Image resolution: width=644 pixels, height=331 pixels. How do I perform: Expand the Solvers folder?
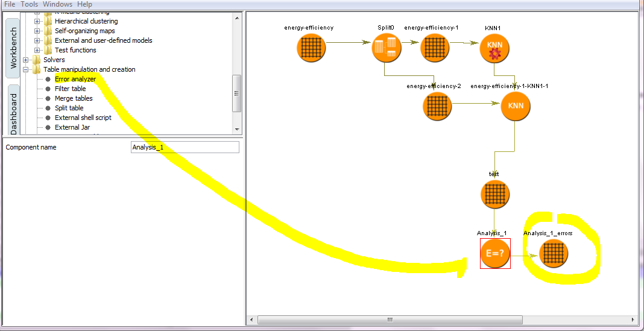[26, 60]
